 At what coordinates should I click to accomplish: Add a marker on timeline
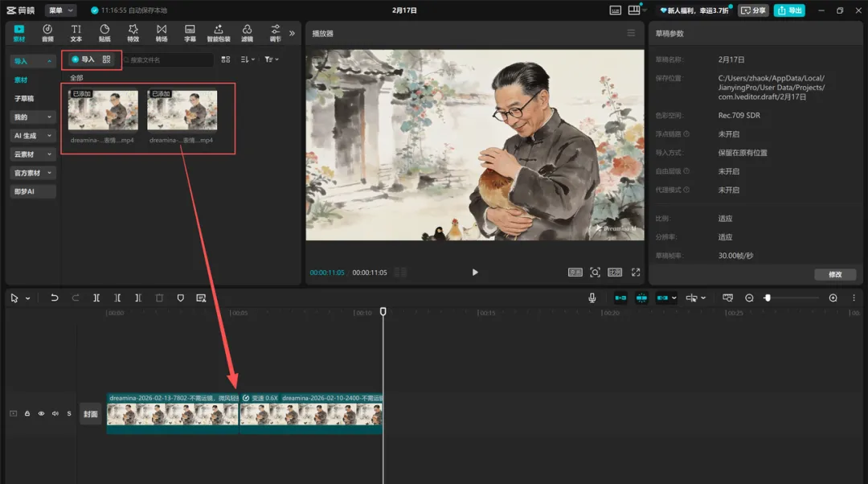coord(181,298)
